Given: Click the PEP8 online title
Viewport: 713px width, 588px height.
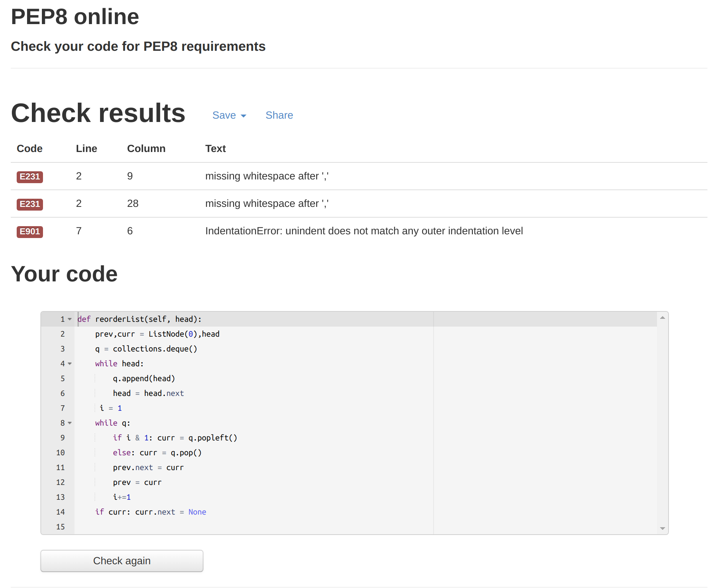Looking at the screenshot, I should tap(75, 17).
